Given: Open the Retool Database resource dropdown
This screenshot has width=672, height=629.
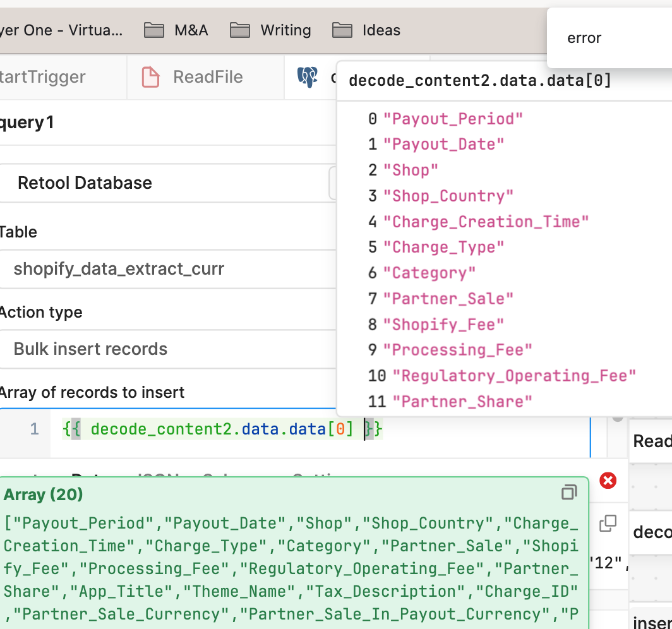Looking at the screenshot, I should tap(168, 183).
